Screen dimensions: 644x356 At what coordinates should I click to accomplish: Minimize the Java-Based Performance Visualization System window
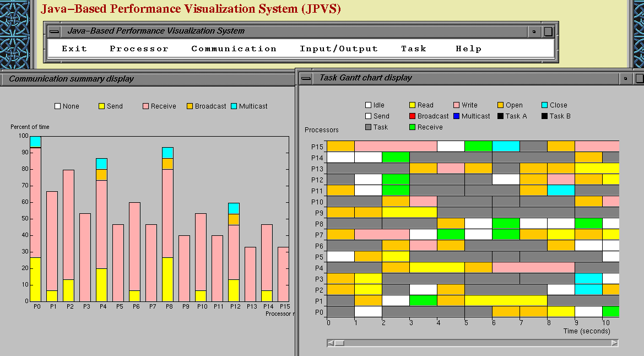coord(534,31)
